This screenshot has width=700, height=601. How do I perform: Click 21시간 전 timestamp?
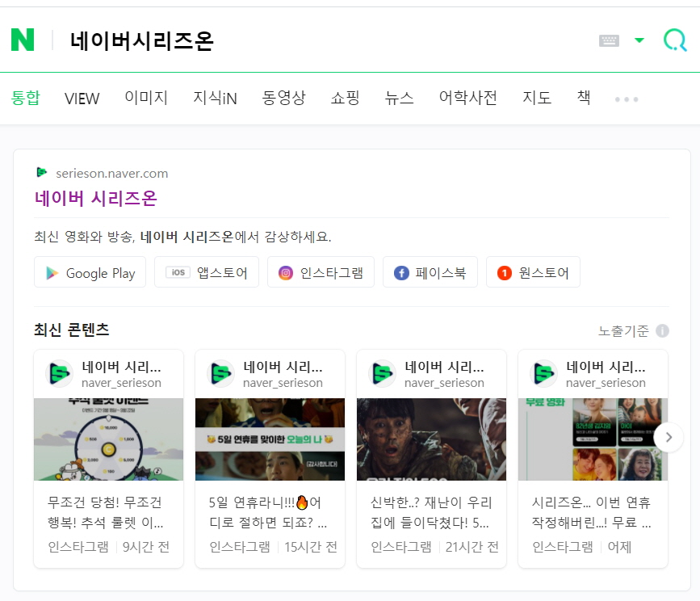click(472, 547)
